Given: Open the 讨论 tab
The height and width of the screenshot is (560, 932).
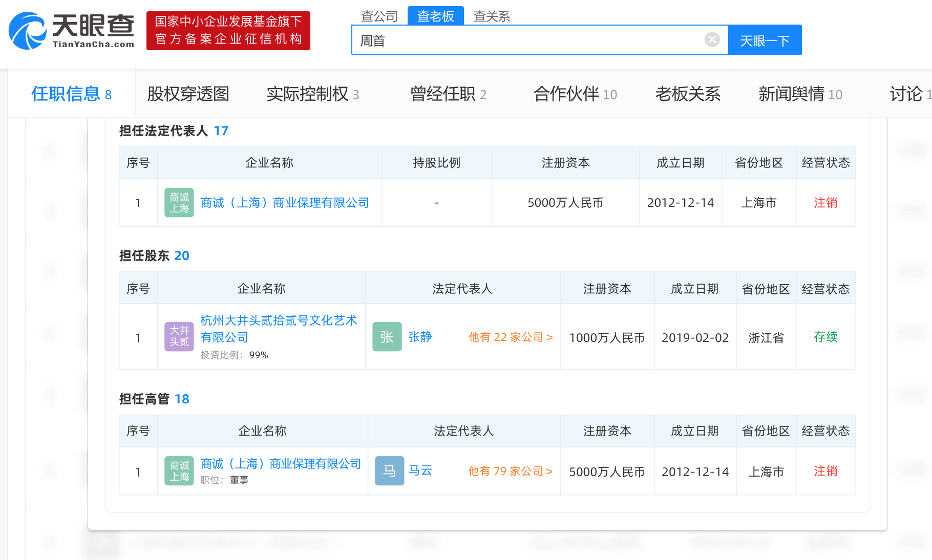Looking at the screenshot, I should point(910,94).
